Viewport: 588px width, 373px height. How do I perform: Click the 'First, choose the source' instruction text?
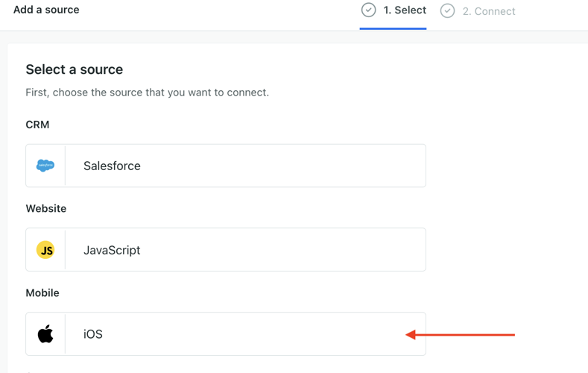point(147,93)
